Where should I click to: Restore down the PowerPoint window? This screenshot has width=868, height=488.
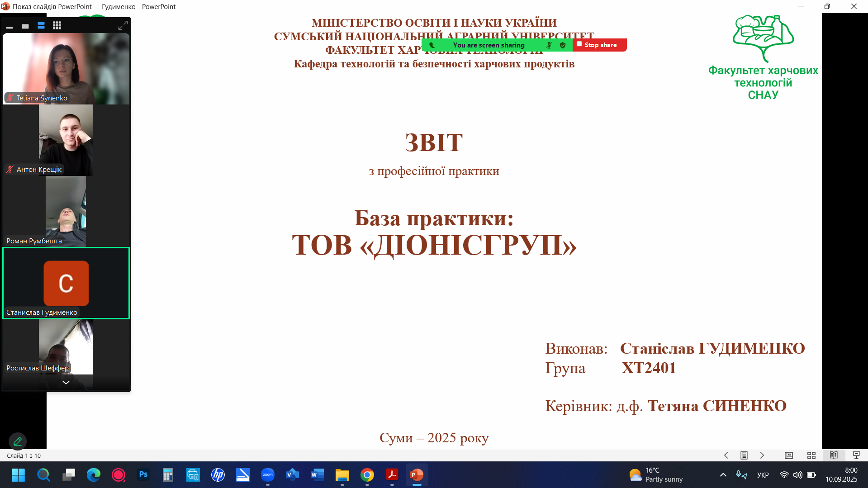pos(827,6)
